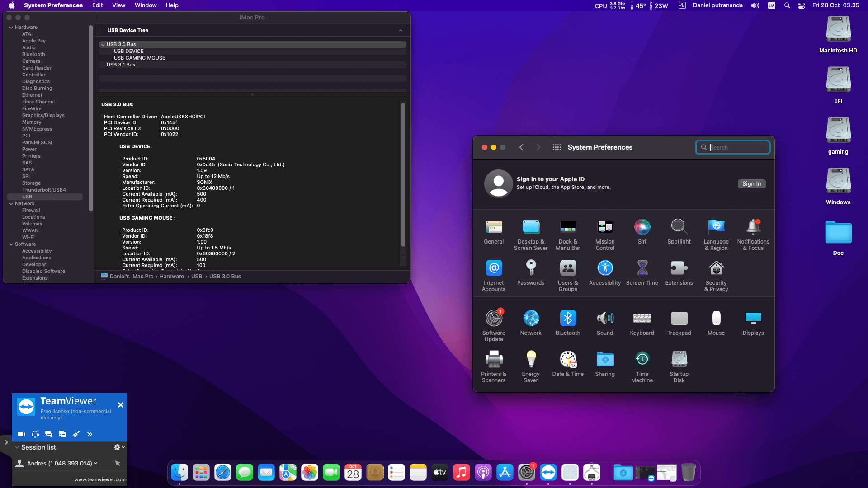Open the Help menu
The image size is (868, 488).
(x=172, y=5)
